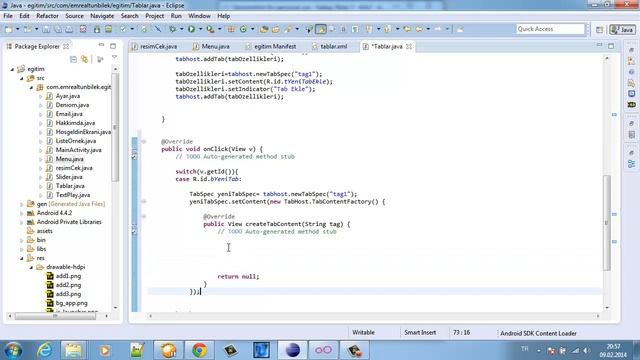Click the green Run button icon
640x360 pixels.
tap(191, 29)
